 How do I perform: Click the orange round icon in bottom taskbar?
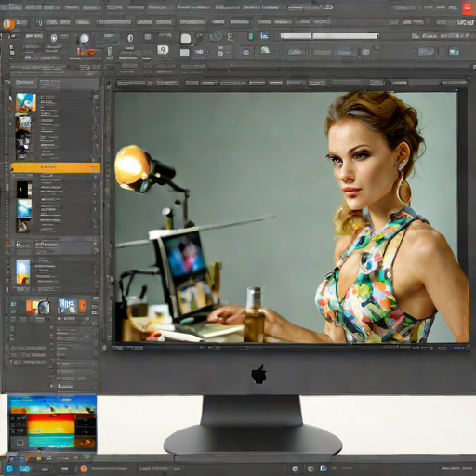84,469
